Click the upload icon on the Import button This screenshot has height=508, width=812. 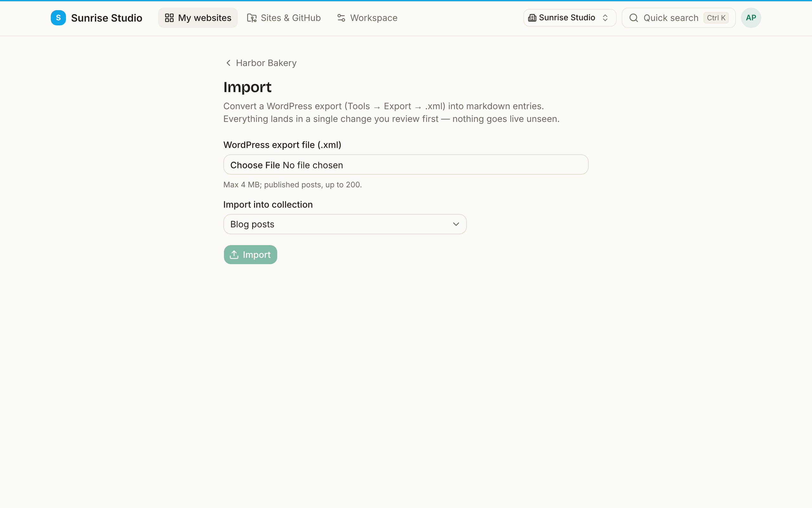pos(234,255)
